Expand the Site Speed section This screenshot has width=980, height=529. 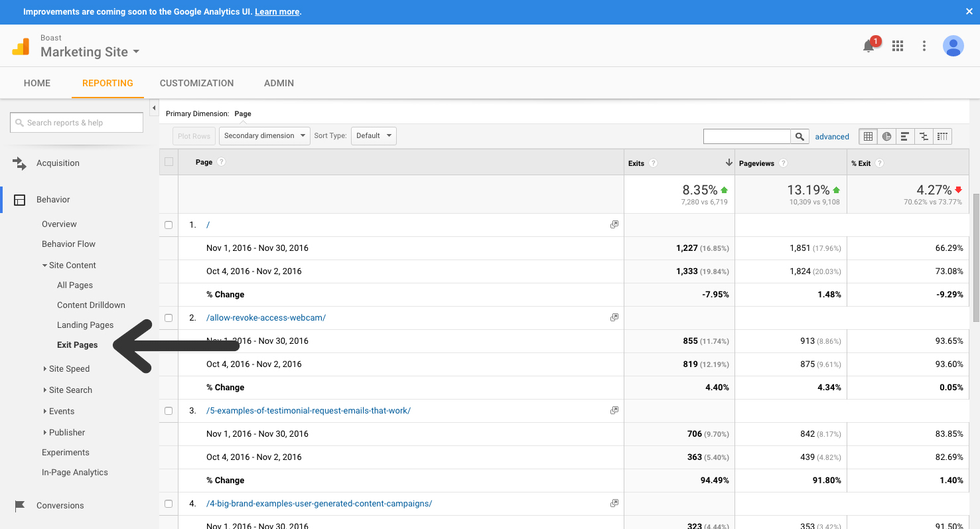[70, 368]
